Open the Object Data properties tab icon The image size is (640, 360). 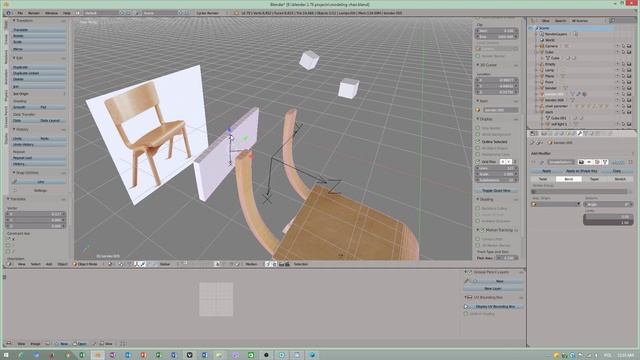pyautogui.click(x=586, y=133)
